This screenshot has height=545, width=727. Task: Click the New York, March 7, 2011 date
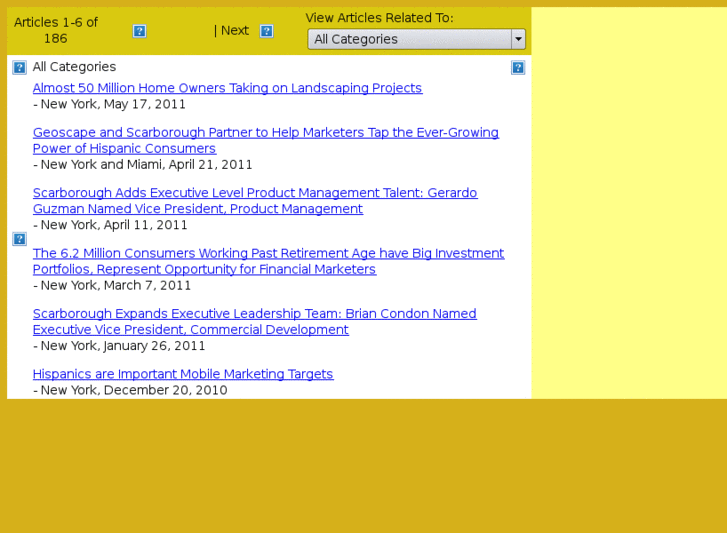pyautogui.click(x=112, y=285)
